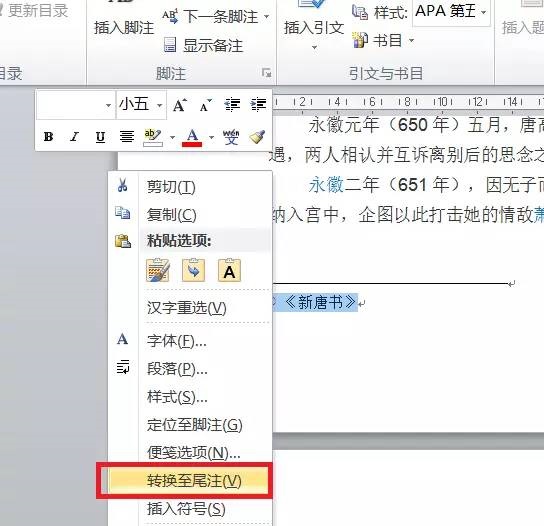Click the copy icon beside 复制
This screenshot has height=526, width=544.
[123, 213]
